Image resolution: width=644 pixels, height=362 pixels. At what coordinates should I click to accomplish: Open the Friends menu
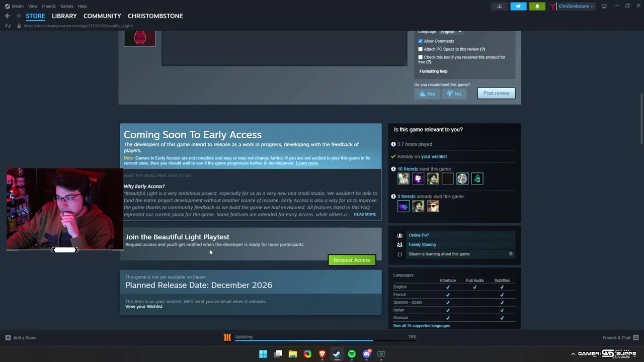coord(49,6)
